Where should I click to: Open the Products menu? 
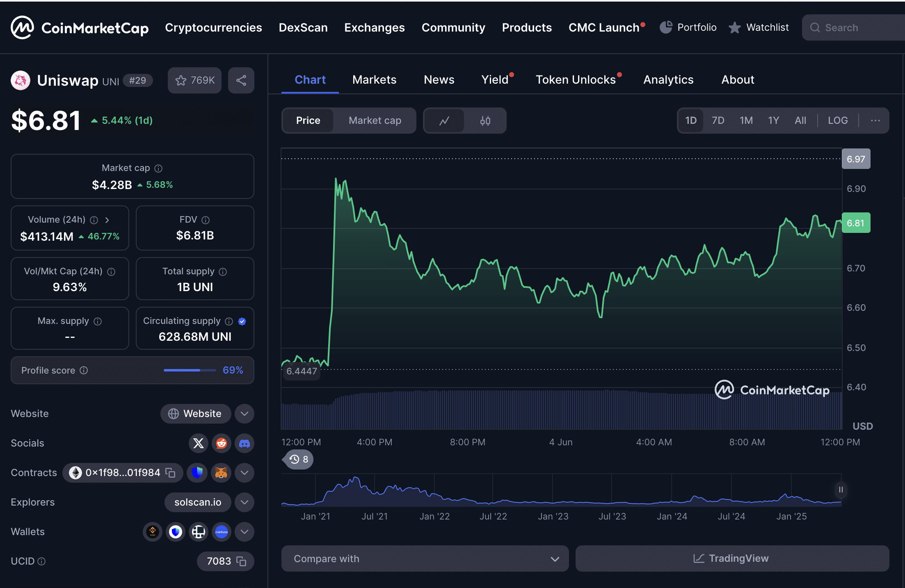click(527, 27)
